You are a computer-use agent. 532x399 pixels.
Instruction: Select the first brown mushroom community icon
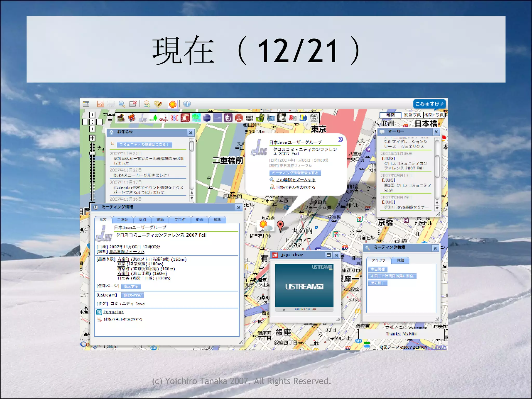[121, 118]
